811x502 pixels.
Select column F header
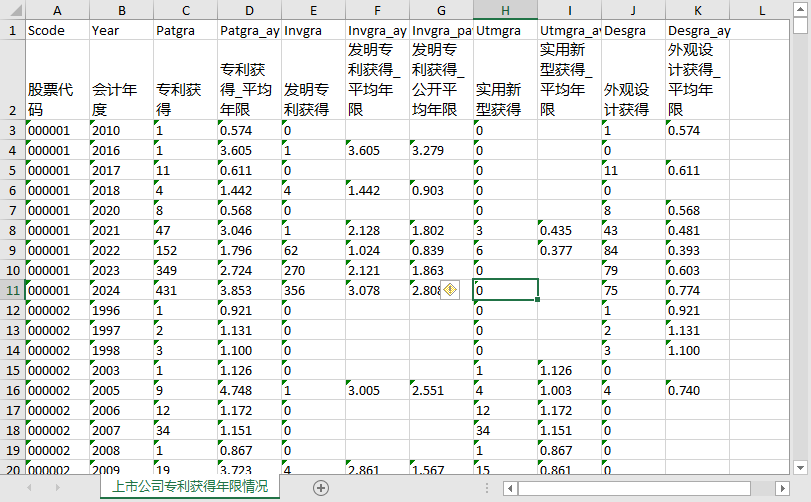(378, 10)
